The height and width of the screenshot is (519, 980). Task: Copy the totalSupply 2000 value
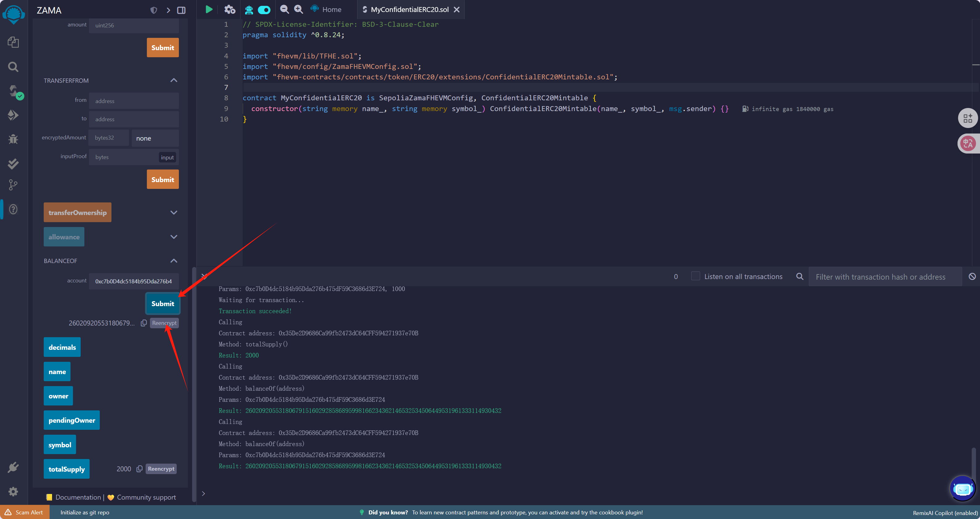(139, 469)
